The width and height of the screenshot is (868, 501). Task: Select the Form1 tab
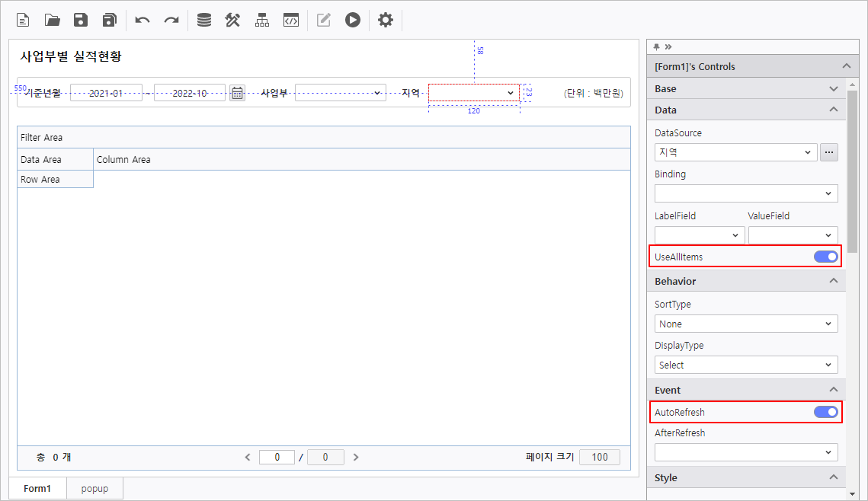coord(37,488)
